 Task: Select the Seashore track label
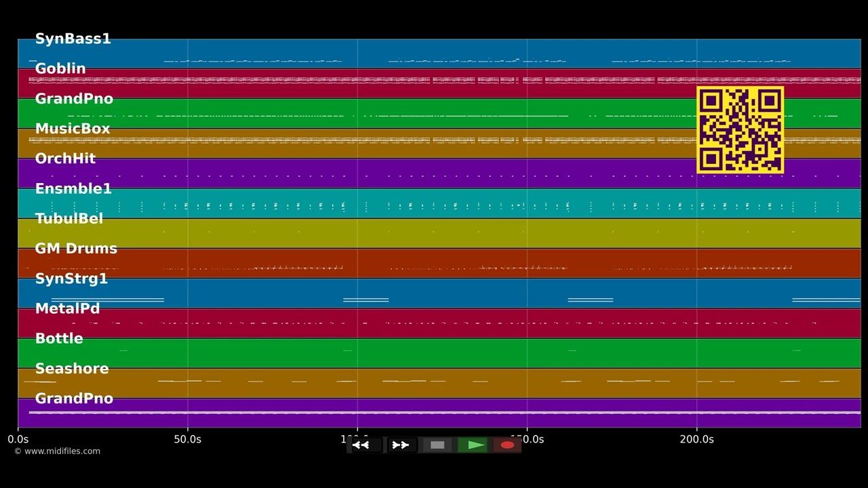click(x=72, y=369)
